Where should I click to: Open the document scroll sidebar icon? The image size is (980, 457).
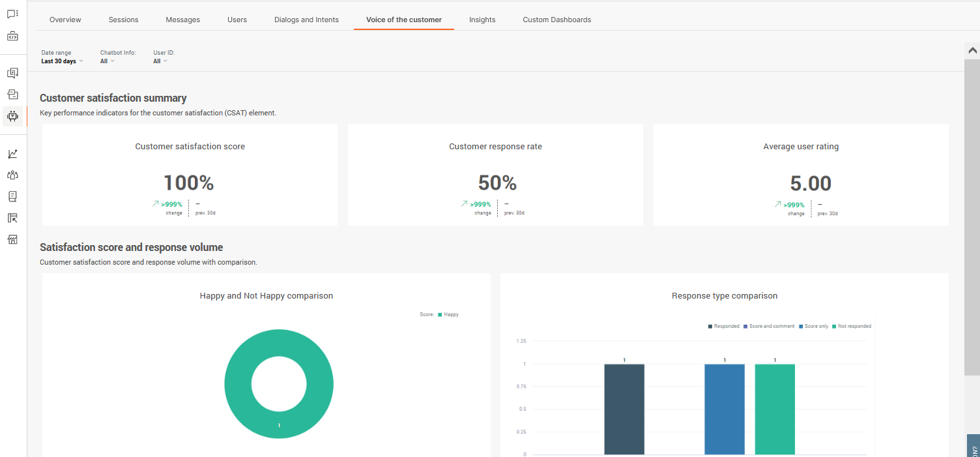(12, 196)
